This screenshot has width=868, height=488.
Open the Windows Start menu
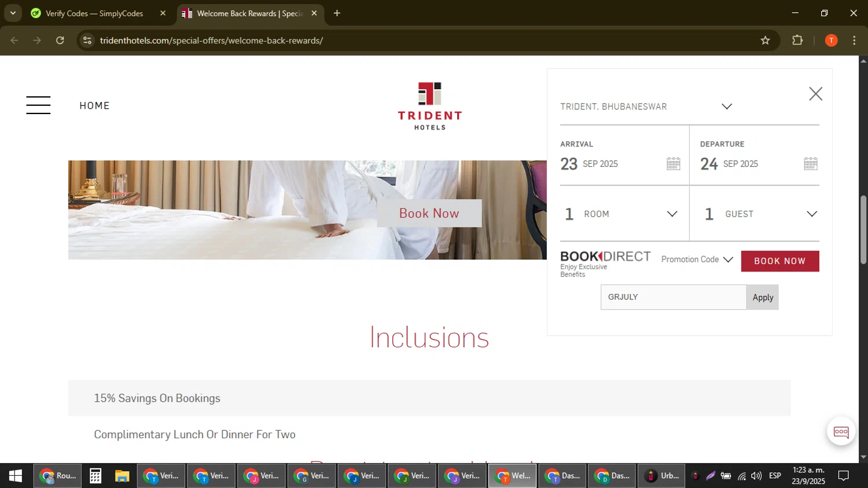click(x=16, y=476)
